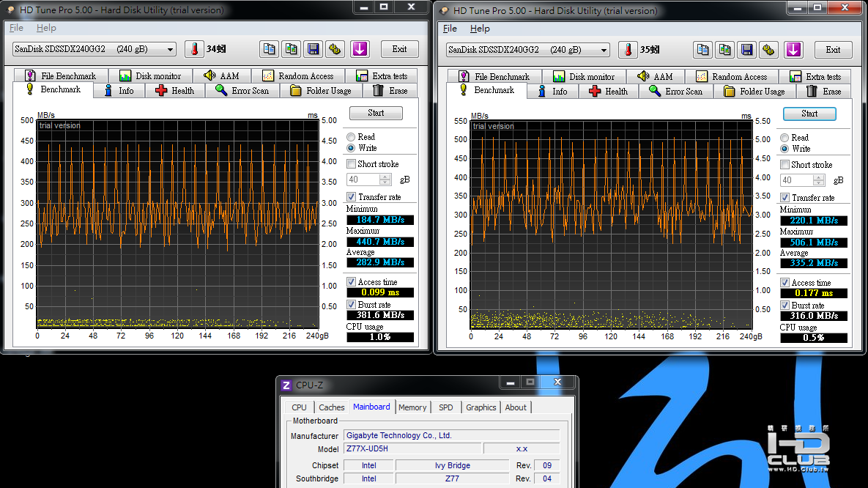The width and height of the screenshot is (868, 488).
Task: Switch to the CPU tab in CPU-Z
Action: click(x=299, y=407)
